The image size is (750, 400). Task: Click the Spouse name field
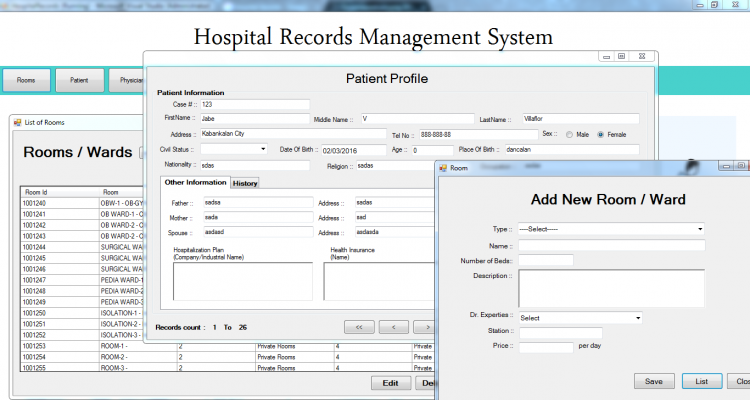(x=258, y=232)
